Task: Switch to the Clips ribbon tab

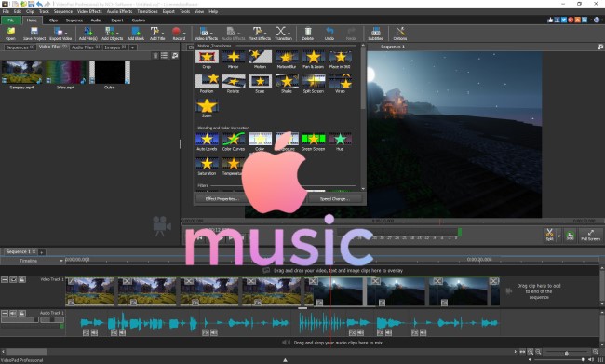Action: [x=53, y=20]
